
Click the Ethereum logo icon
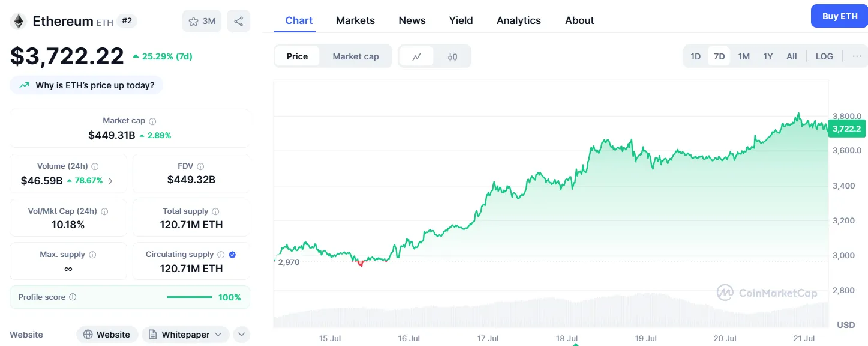19,22
